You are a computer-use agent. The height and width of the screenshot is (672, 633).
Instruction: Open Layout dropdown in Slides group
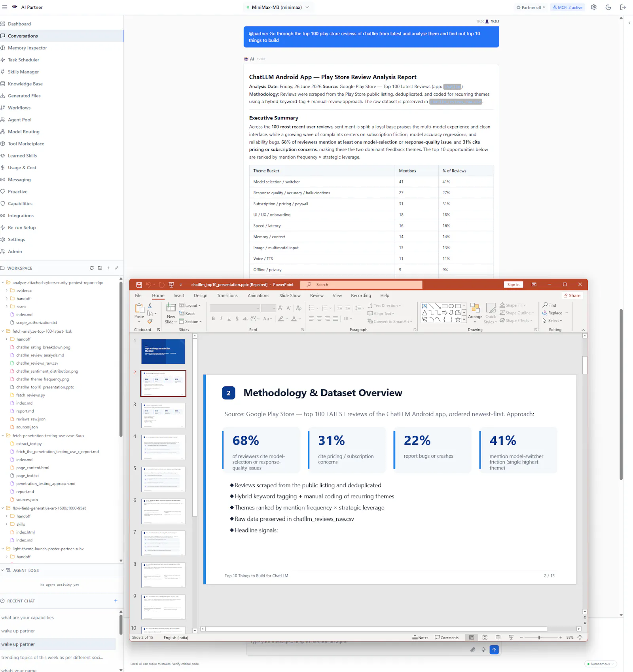click(x=190, y=306)
